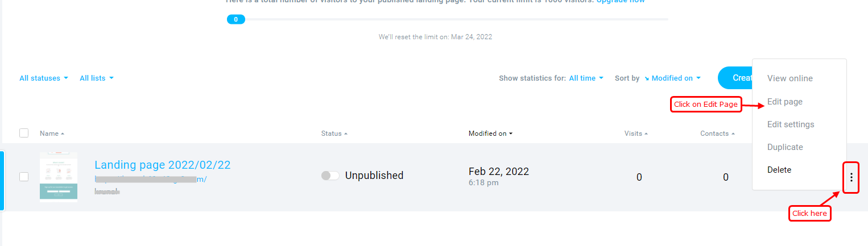Expand the All statuses filter dropdown
Viewport: 868px width, 246px height.
click(x=44, y=78)
